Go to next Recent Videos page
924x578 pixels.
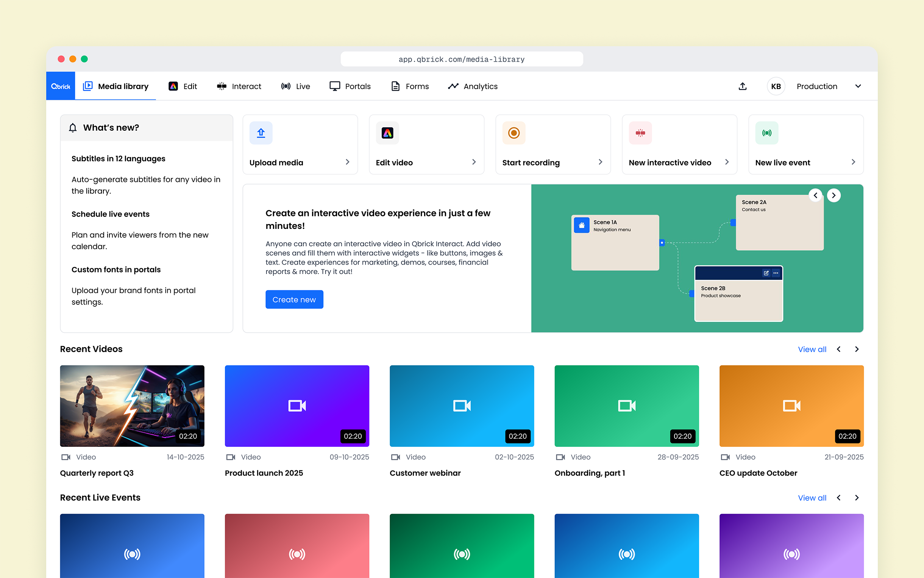857,349
